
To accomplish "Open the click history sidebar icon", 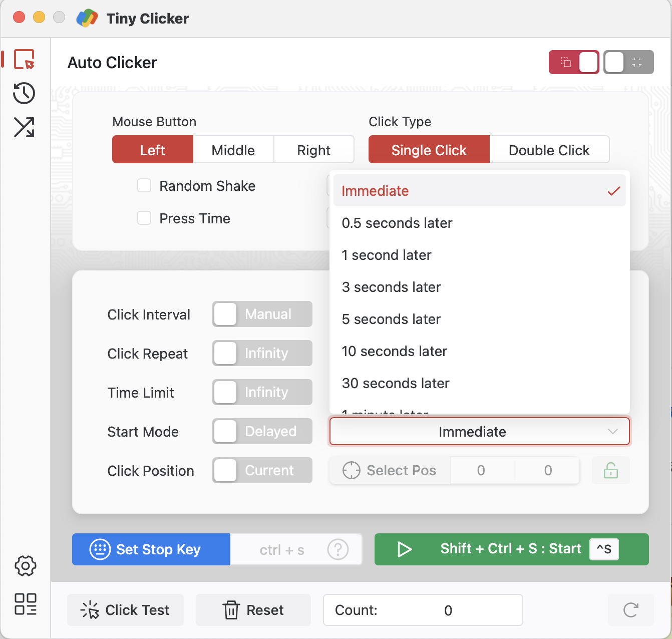I will click(24, 93).
